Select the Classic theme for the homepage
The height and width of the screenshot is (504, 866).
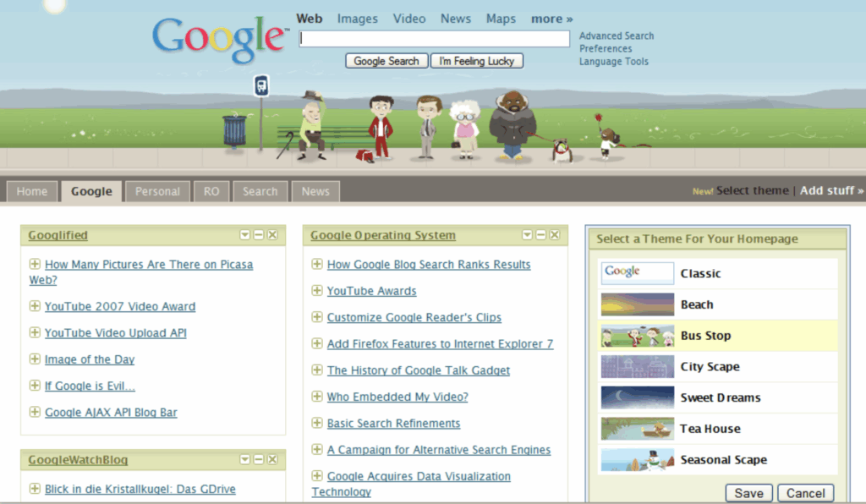click(637, 272)
